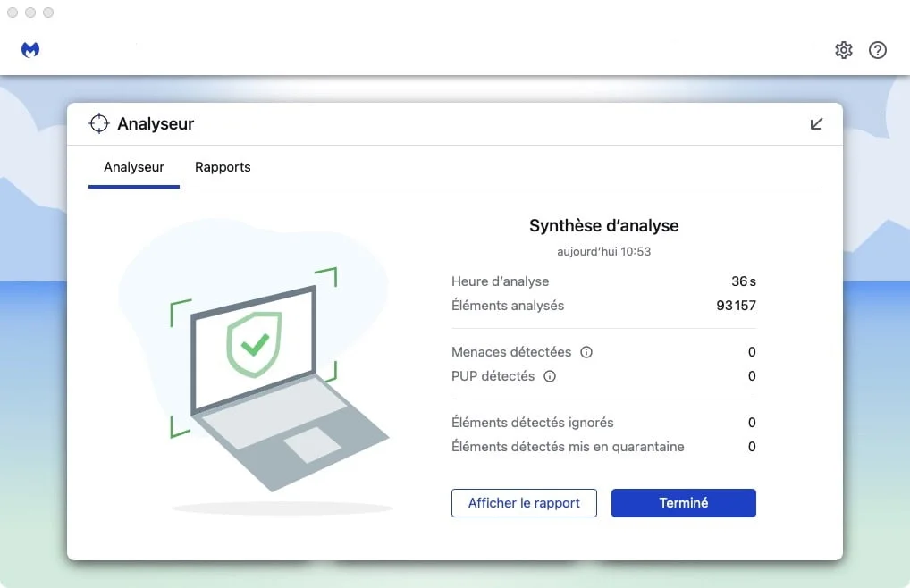
Task: Click the Synthèse d'analyse heading
Action: 603,225
